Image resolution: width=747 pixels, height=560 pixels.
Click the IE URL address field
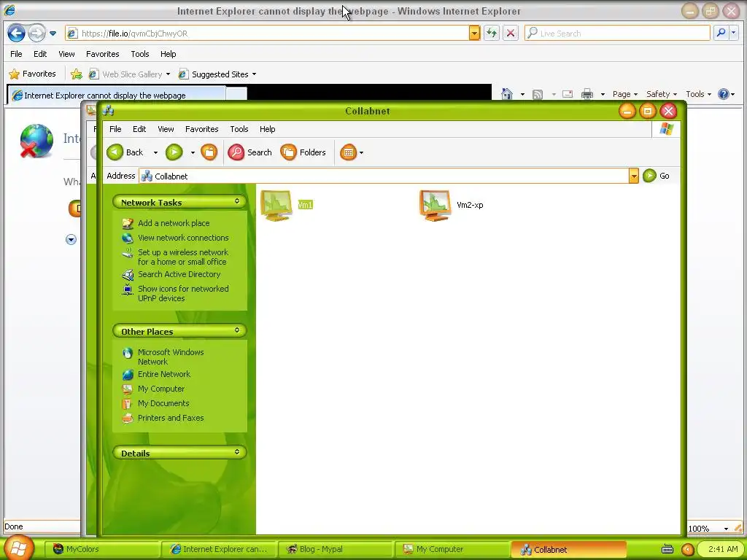pos(267,33)
